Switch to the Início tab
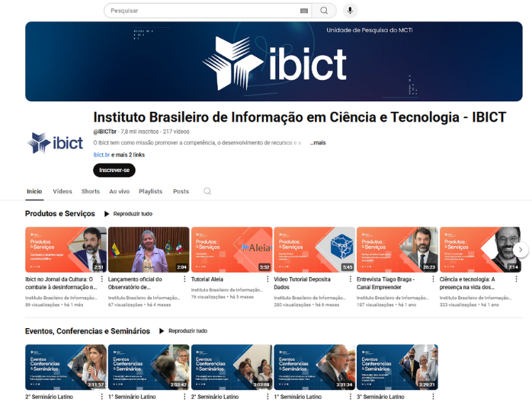Viewport: 532px width, 402px height. click(x=34, y=191)
